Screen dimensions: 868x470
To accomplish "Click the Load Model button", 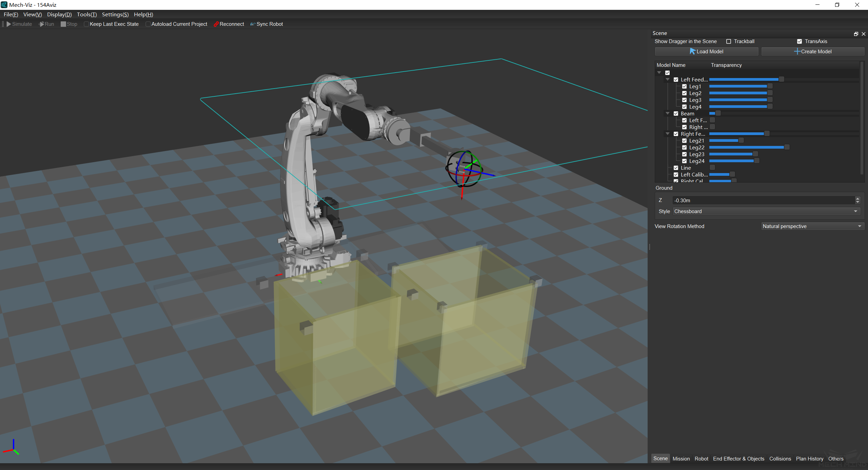I will click(706, 52).
